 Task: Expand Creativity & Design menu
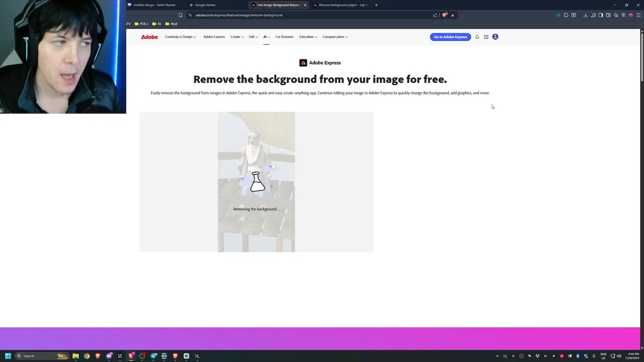pyautogui.click(x=180, y=37)
